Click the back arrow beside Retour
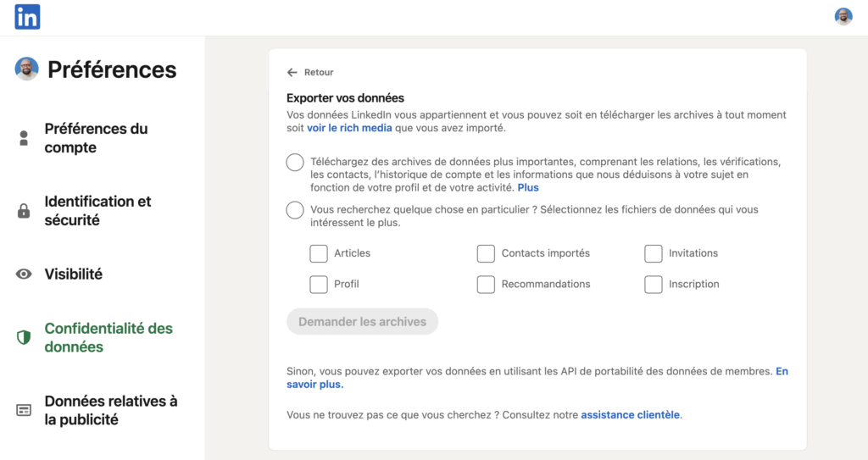The image size is (868, 460). (x=292, y=73)
